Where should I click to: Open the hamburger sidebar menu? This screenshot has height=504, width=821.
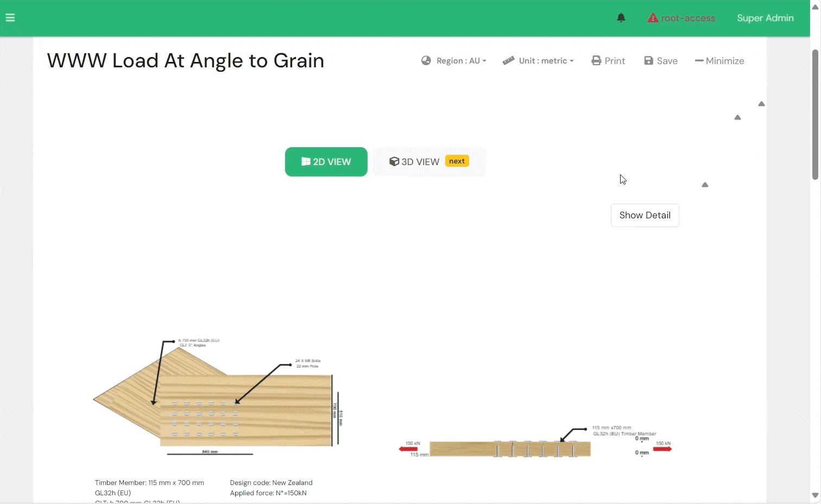point(10,18)
